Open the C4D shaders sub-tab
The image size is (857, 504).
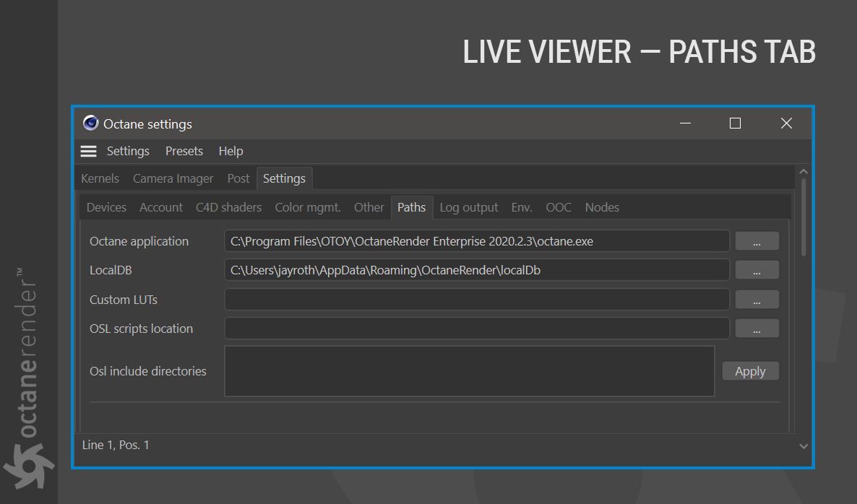tap(228, 207)
